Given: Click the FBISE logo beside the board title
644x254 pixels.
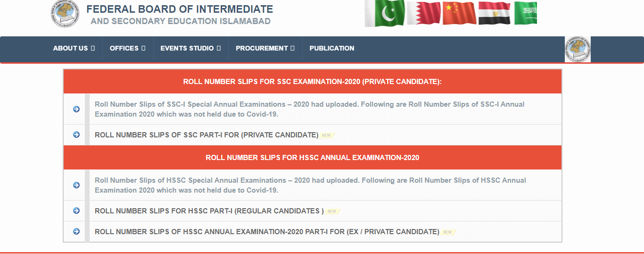Looking at the screenshot, I should (x=65, y=13).
